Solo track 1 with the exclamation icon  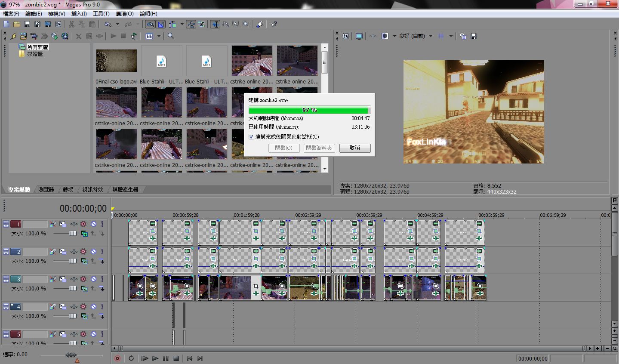[102, 224]
